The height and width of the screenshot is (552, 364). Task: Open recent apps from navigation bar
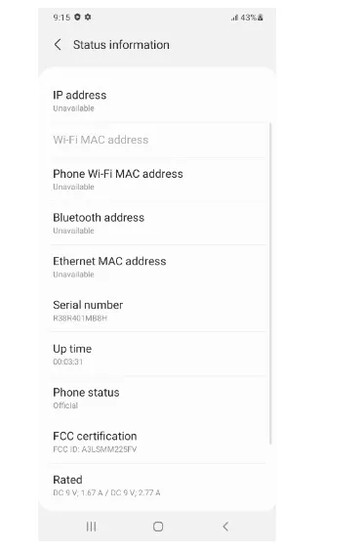pyautogui.click(x=91, y=526)
